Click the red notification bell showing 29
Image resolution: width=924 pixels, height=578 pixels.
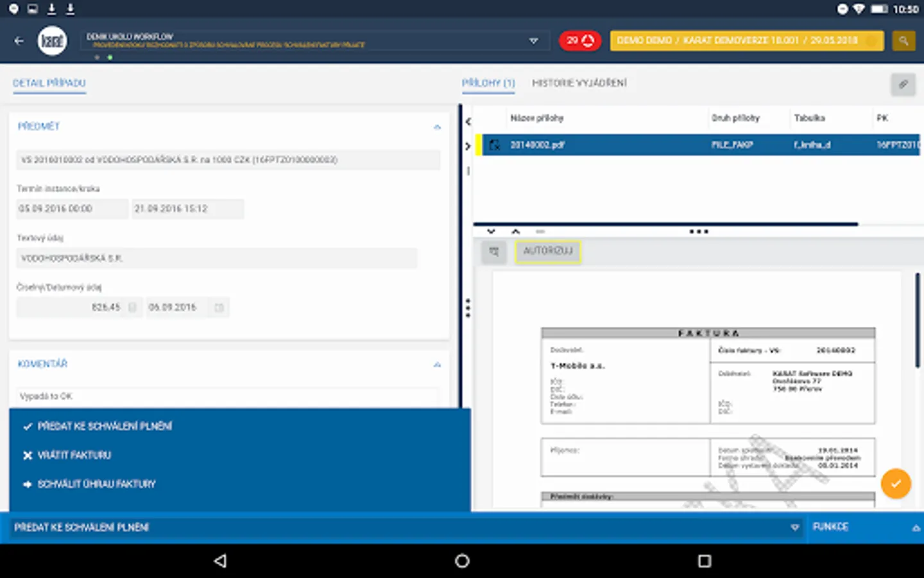(x=579, y=40)
